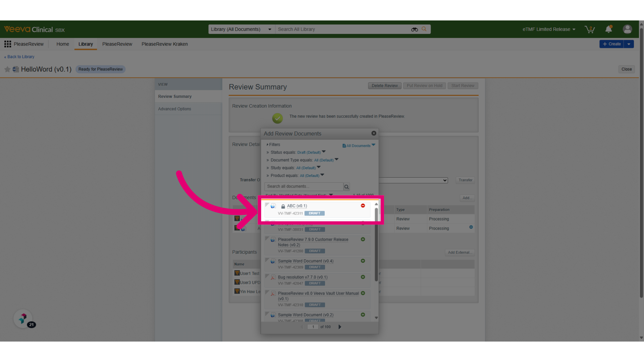
Task: Click Start Review button
Action: coord(463,86)
